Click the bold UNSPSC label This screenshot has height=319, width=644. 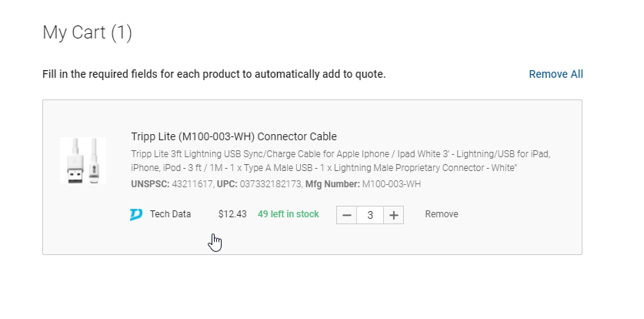tap(151, 184)
